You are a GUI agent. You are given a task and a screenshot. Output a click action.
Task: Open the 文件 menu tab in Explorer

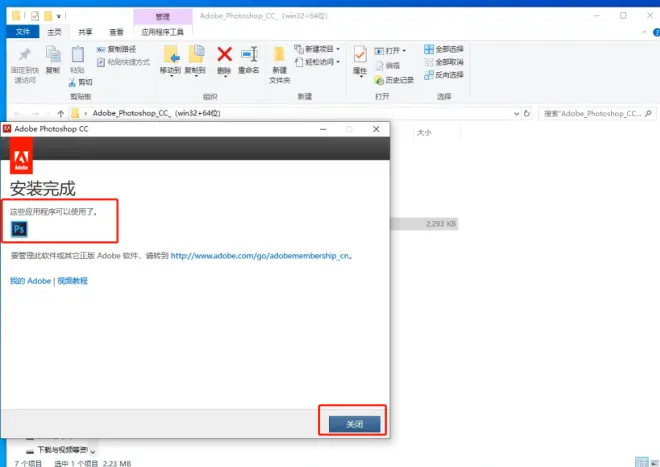(x=23, y=32)
